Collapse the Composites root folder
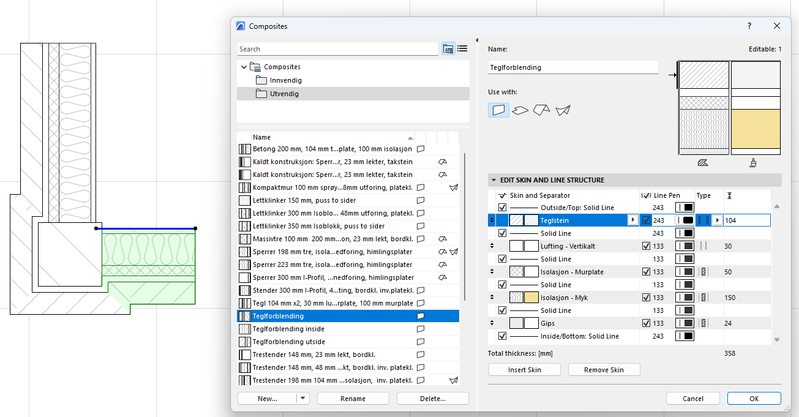Screen dimensions: 799x417 point(244,67)
